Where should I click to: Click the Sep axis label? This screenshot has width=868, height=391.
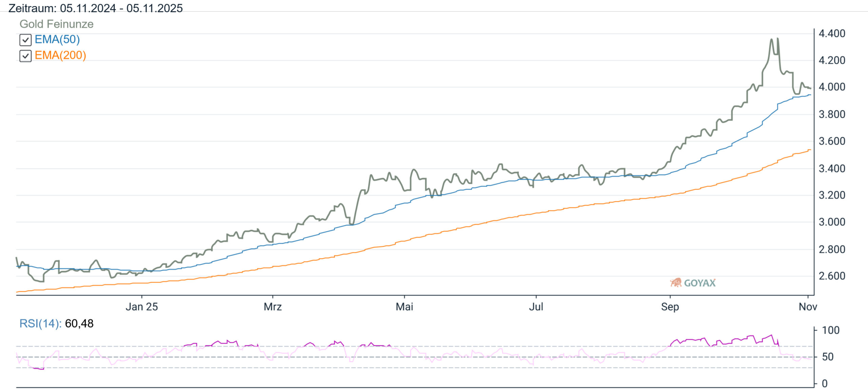pos(670,307)
